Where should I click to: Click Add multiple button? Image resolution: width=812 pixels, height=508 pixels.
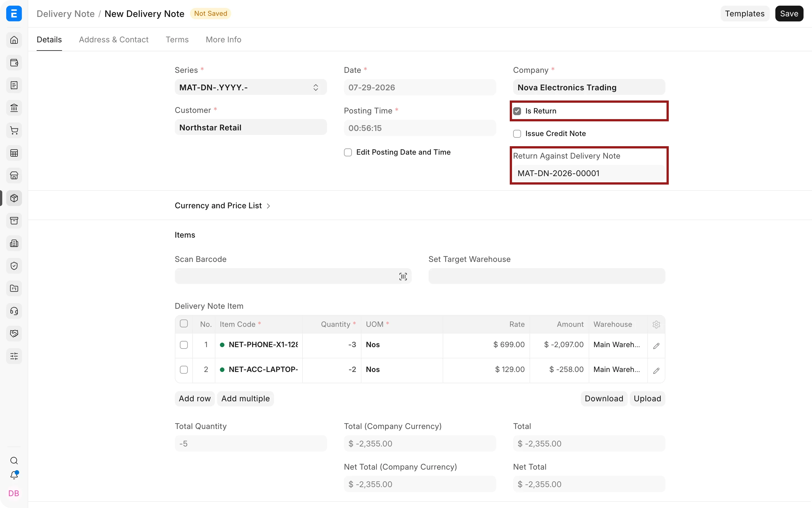(x=245, y=398)
